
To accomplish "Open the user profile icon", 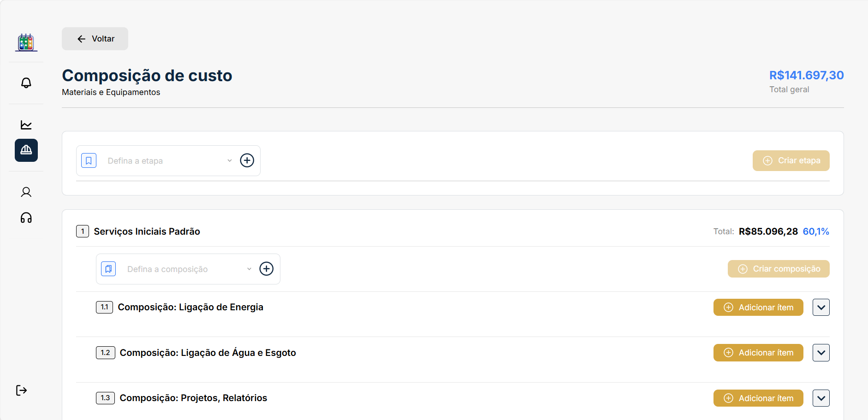I will point(26,192).
